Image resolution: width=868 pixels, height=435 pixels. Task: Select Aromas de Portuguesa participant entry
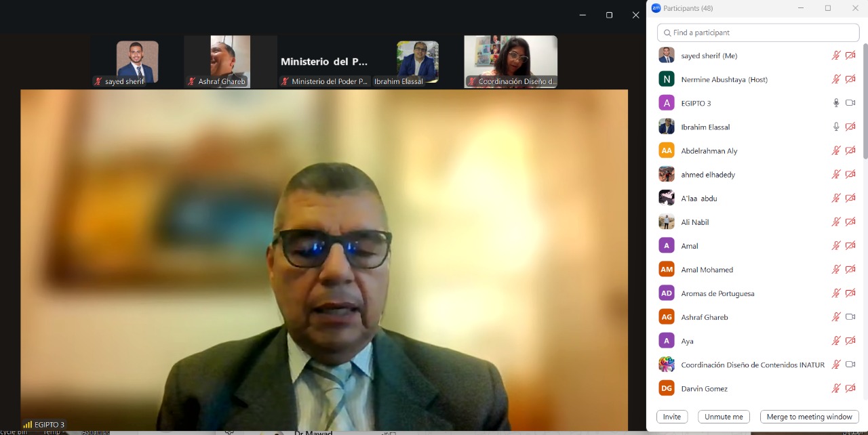717,293
